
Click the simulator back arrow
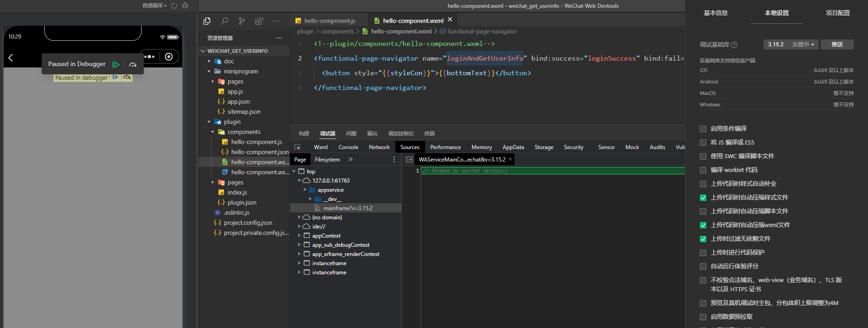(11, 58)
